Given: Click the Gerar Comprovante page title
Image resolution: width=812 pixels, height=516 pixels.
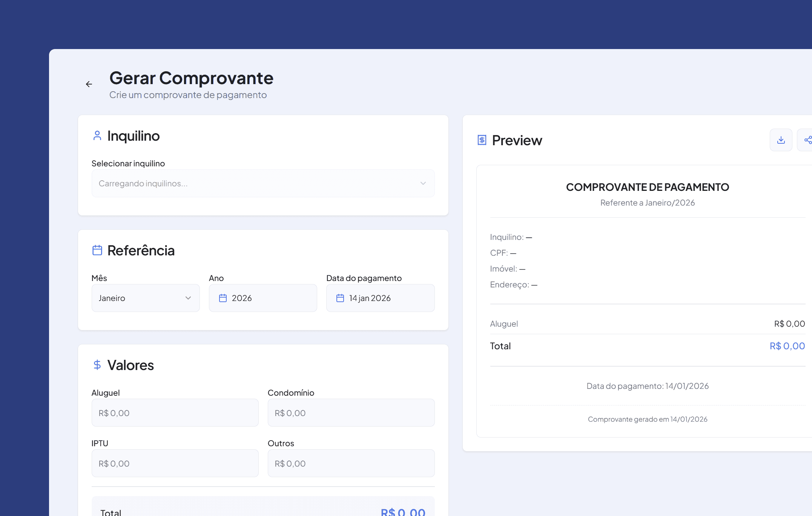Looking at the screenshot, I should (191, 78).
